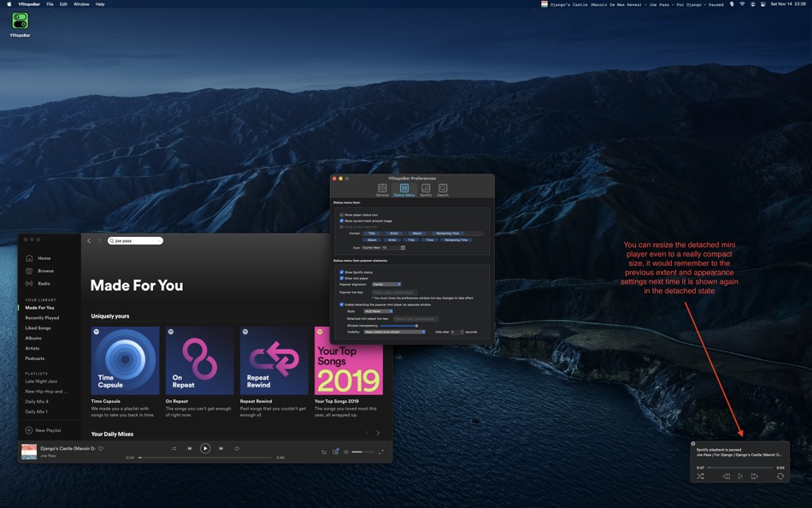The image size is (812, 508).
Task: Open Albums in the Spotify library
Action: pos(33,338)
